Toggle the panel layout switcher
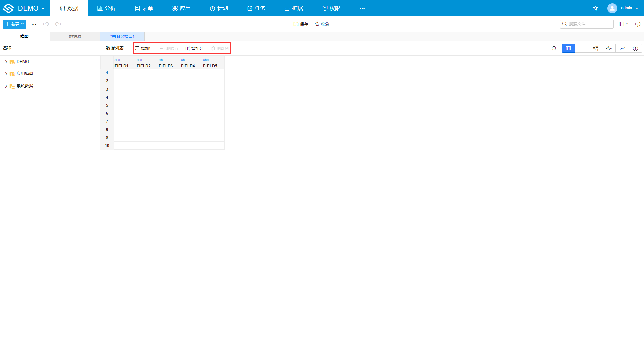Viewport: 644px width, 337px height. tap(624, 24)
